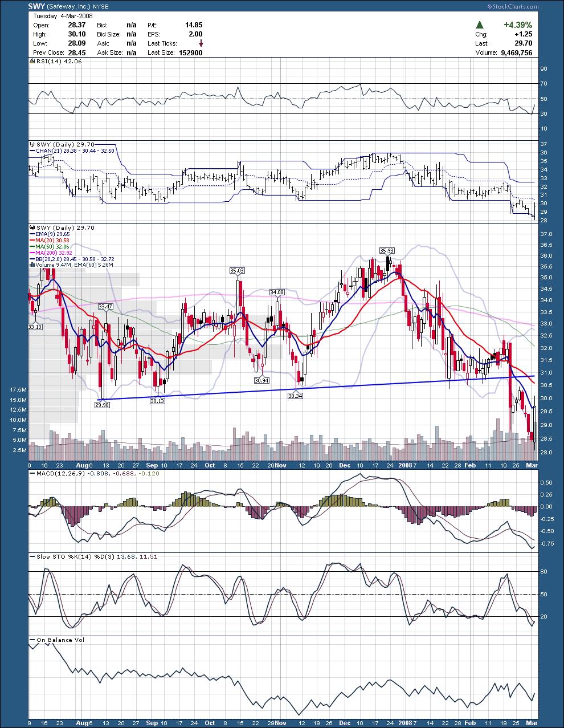Click the On Balance Vol panel label
564x728 pixels.
(60, 640)
